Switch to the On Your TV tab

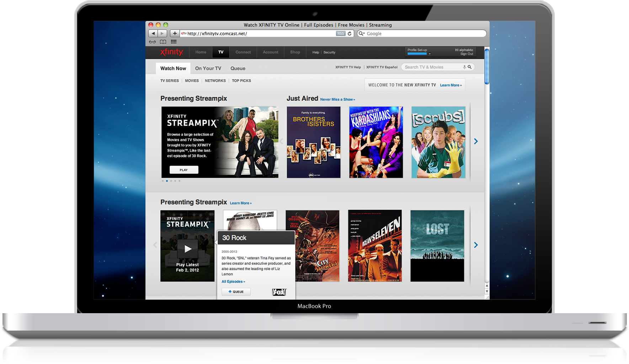[208, 68]
